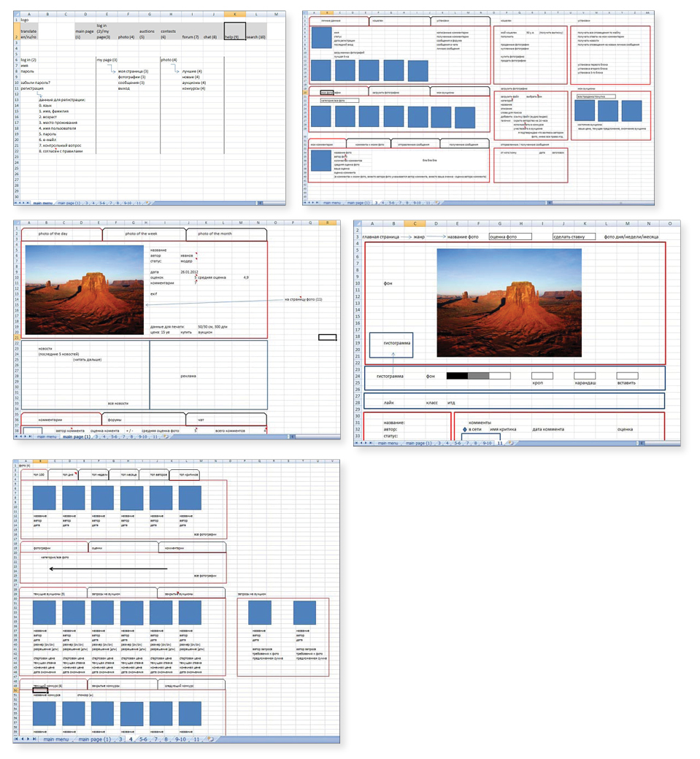Click the "сделать ставку" box

(x=574, y=236)
